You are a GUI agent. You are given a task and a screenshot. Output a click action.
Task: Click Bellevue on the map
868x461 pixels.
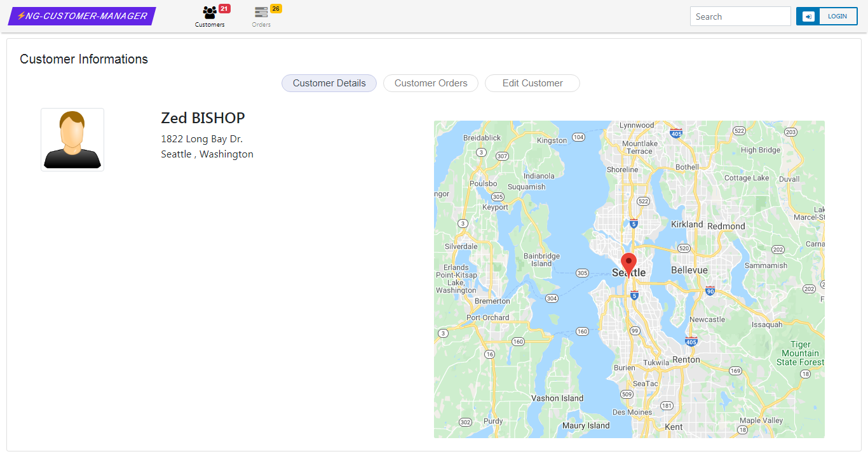689,271
